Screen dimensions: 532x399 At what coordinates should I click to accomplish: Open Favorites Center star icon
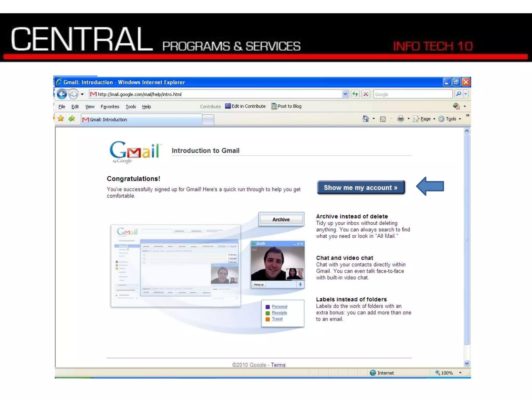point(61,119)
